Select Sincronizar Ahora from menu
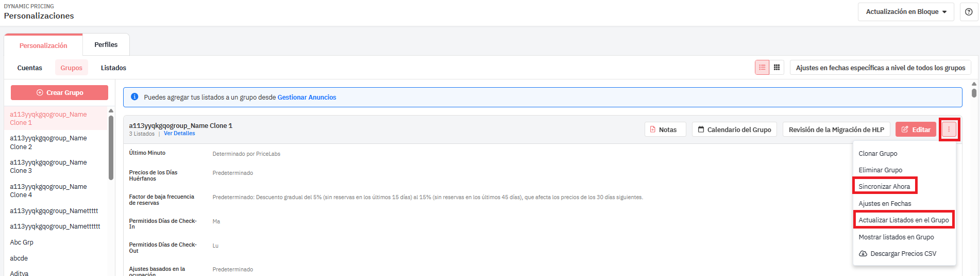This screenshot has width=980, height=276. point(884,187)
